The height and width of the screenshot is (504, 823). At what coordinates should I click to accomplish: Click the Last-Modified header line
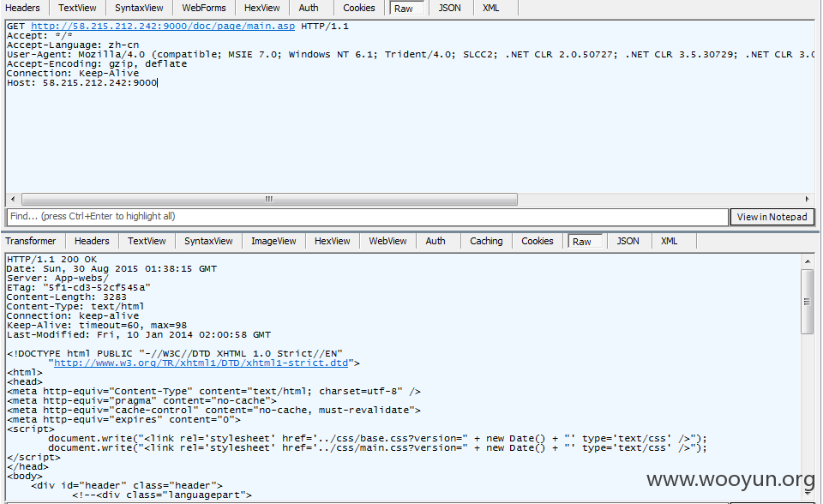click(139, 335)
